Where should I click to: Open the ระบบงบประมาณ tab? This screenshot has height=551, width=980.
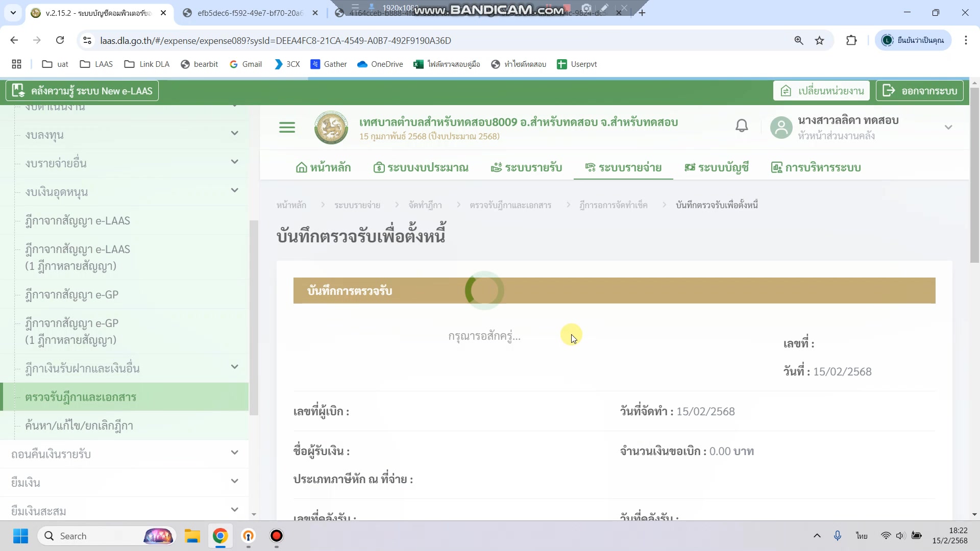421,167
